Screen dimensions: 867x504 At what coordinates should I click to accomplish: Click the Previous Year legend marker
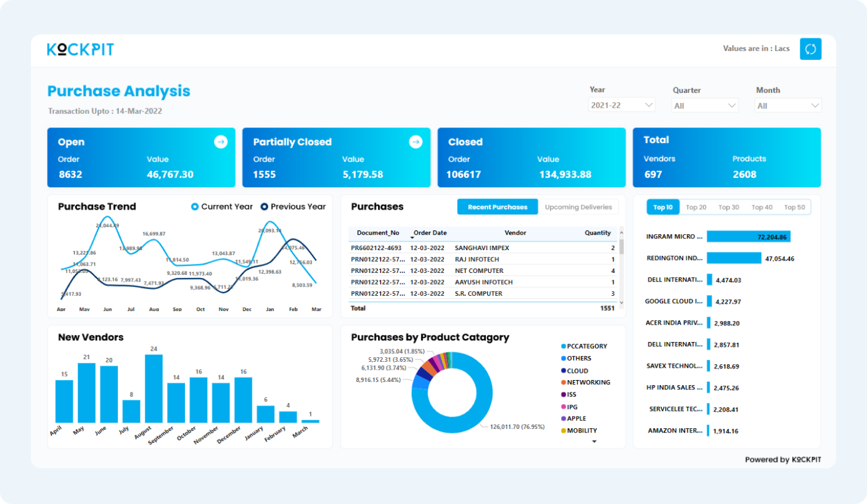click(265, 207)
